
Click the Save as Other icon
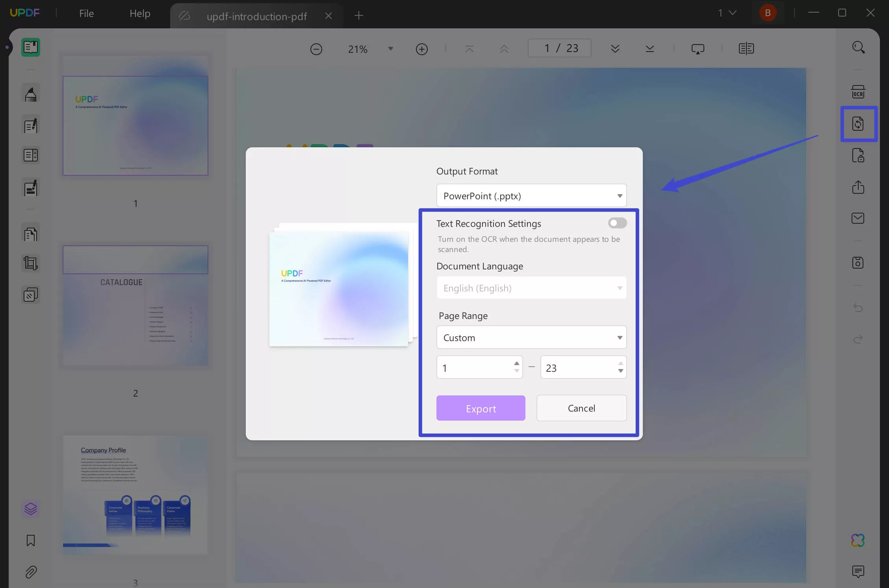point(858,263)
